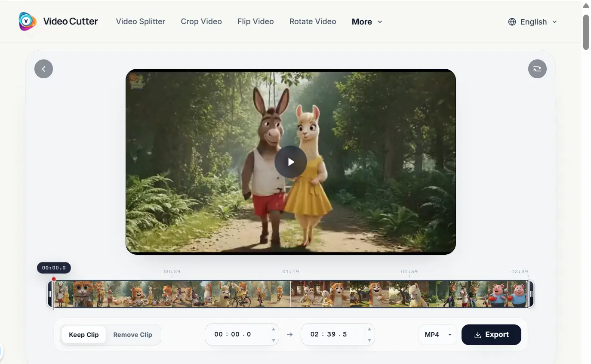The width and height of the screenshot is (591, 364).
Task: Decrease start time with the down arrow
Action: (x=274, y=340)
